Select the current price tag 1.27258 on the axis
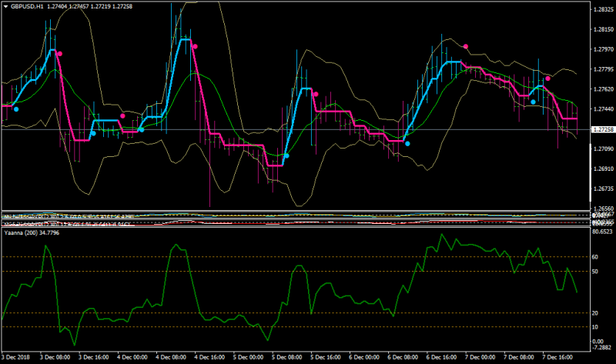This screenshot has width=616, height=364. pyautogui.click(x=603, y=129)
